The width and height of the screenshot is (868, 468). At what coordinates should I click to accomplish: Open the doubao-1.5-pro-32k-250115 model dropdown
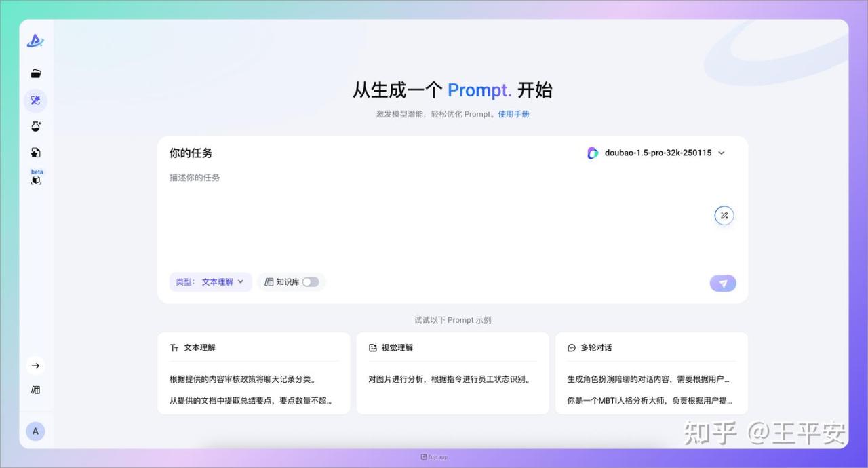(656, 153)
